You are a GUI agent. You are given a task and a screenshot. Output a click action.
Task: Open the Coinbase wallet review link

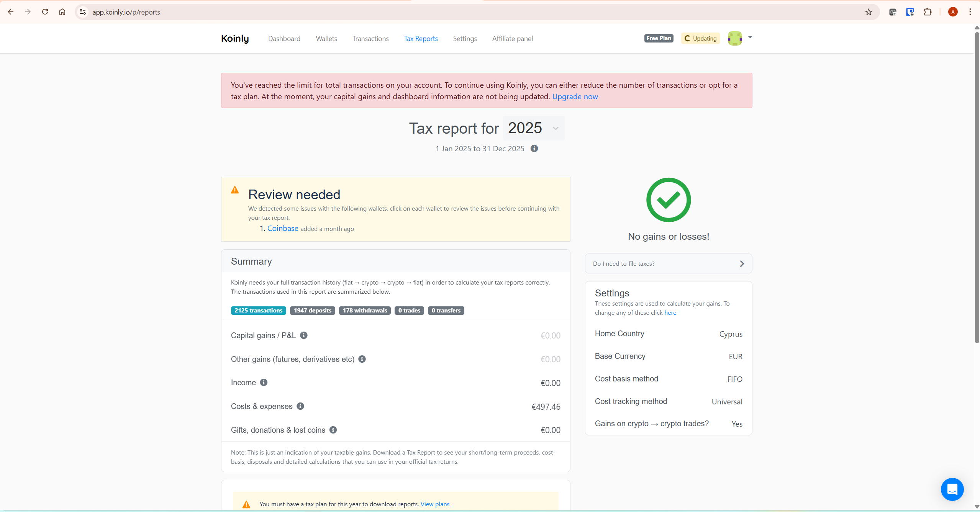point(282,229)
